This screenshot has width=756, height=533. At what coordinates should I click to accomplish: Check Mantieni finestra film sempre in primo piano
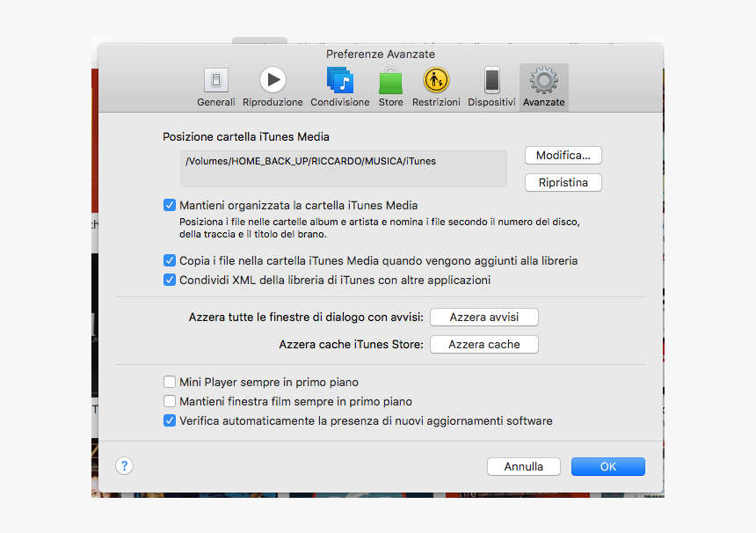point(170,401)
